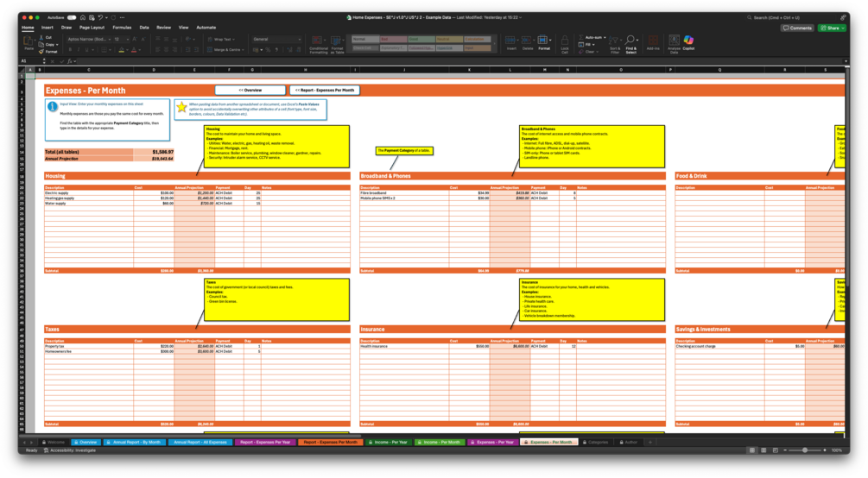Viewport: 868px width, 478px height.
Task: Open the Formulas ribbon tab
Action: pos(122,28)
